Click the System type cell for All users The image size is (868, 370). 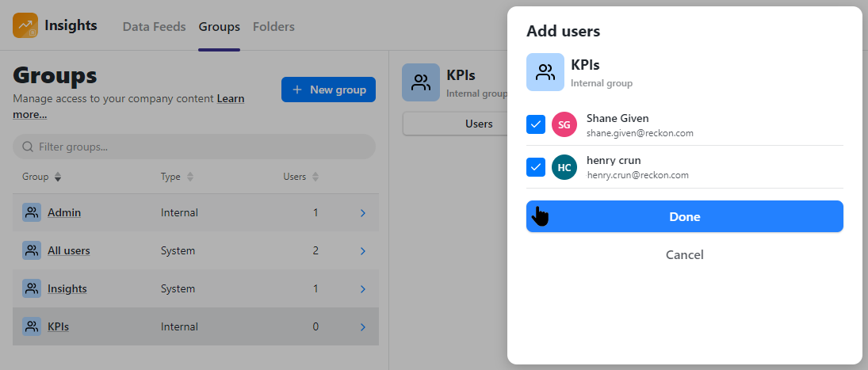178,250
